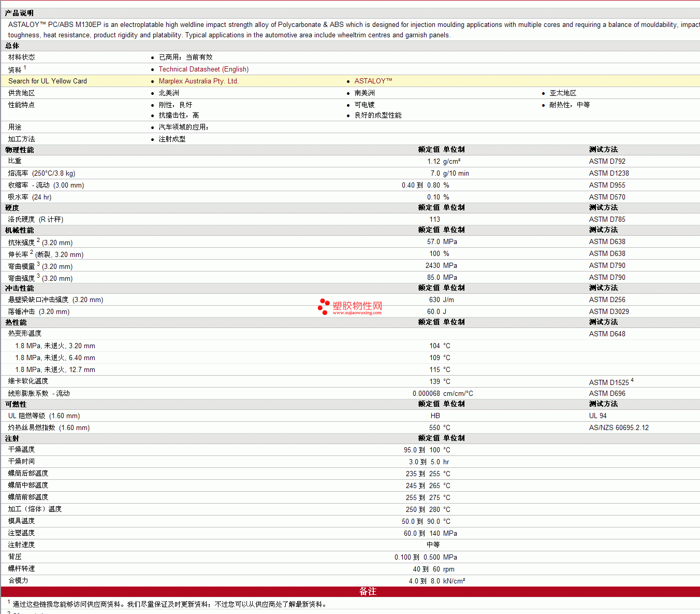Click the ASTM D256 test method

(x=607, y=299)
